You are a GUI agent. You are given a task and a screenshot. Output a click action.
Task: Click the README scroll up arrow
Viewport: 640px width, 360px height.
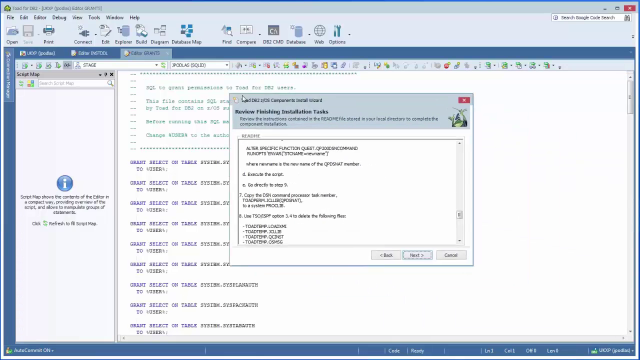click(x=459, y=143)
